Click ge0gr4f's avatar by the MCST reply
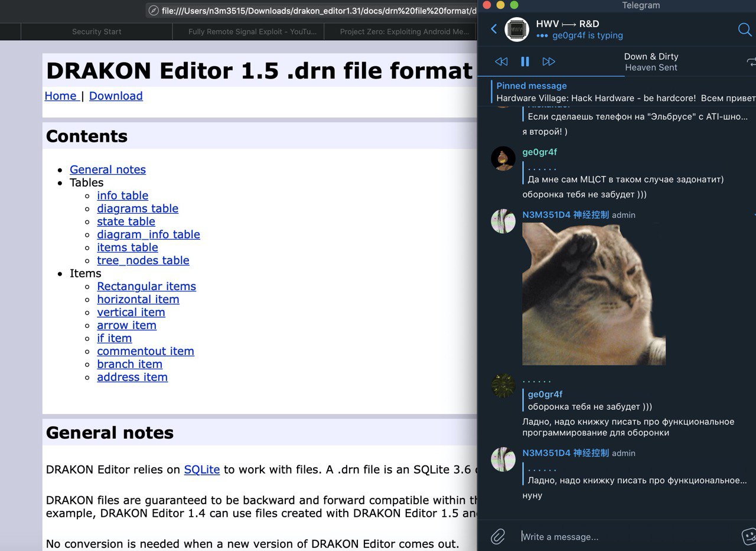Image resolution: width=756 pixels, height=551 pixels. click(503, 158)
